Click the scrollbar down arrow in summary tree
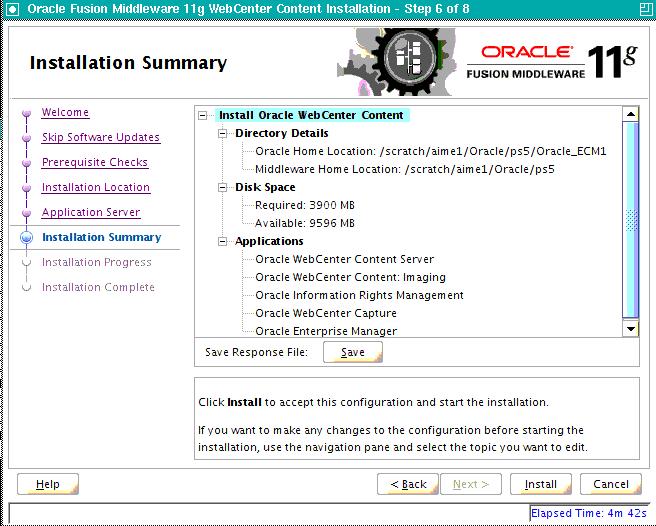The width and height of the screenshot is (656, 526). click(630, 328)
